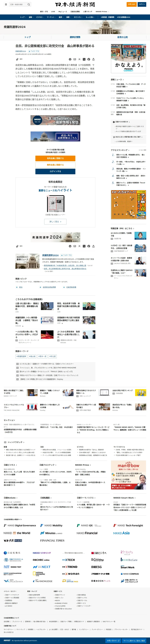Open the #森山裕 keyword tag

[x=32, y=356]
